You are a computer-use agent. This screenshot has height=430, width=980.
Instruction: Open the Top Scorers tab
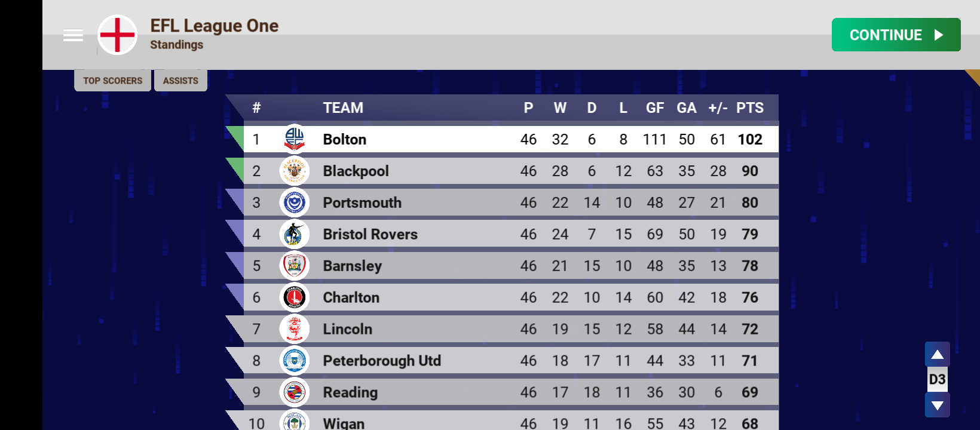tap(112, 81)
